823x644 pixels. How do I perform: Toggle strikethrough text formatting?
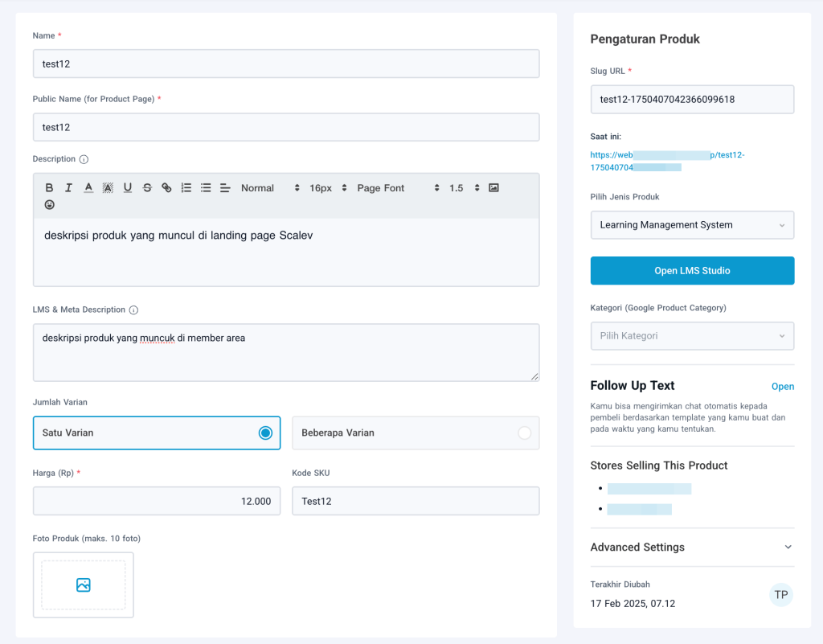coord(147,188)
